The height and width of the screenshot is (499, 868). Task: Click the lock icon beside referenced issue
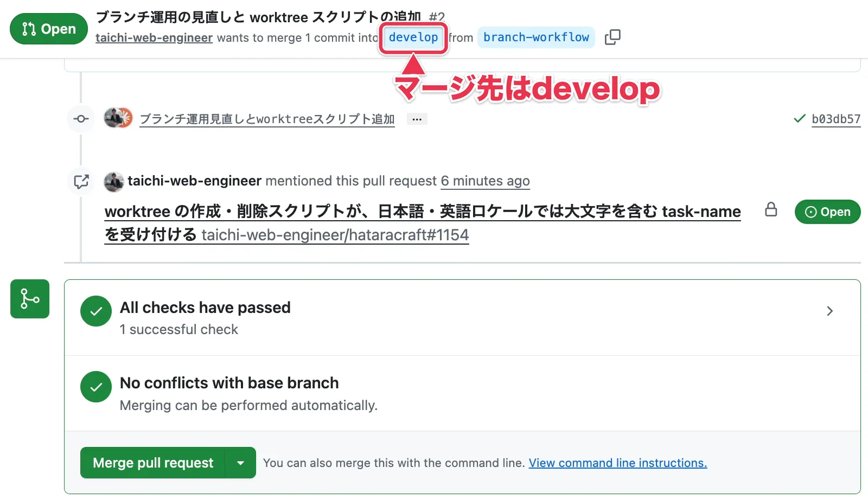771,209
